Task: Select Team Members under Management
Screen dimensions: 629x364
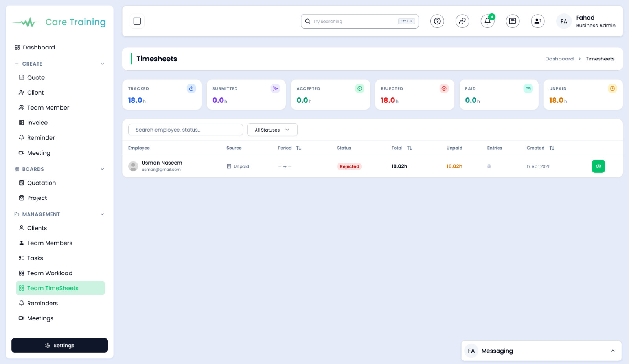Action: pyautogui.click(x=50, y=243)
